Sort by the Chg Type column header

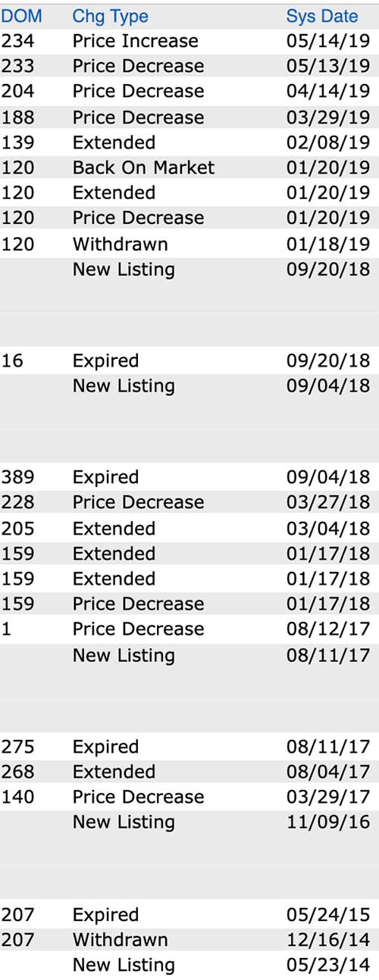click(111, 17)
